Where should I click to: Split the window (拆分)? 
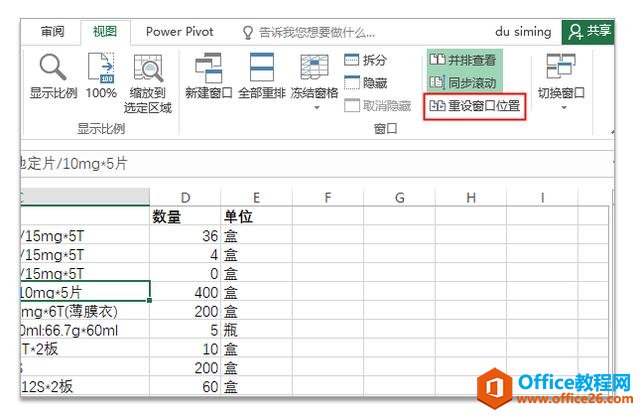pyautogui.click(x=365, y=60)
